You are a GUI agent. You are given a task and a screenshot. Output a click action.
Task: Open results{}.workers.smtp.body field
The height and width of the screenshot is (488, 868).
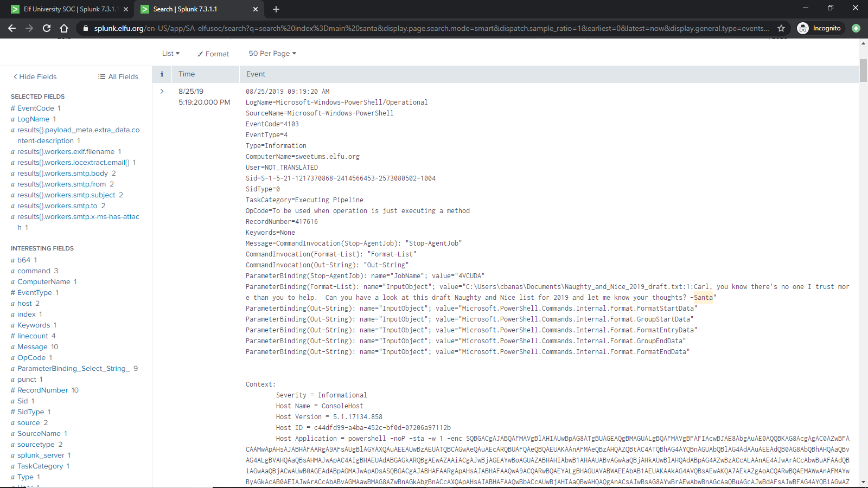63,174
